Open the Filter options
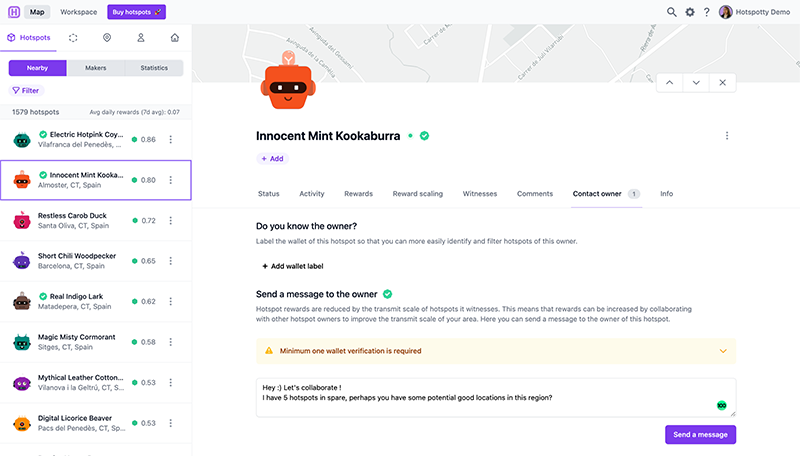 [26, 90]
